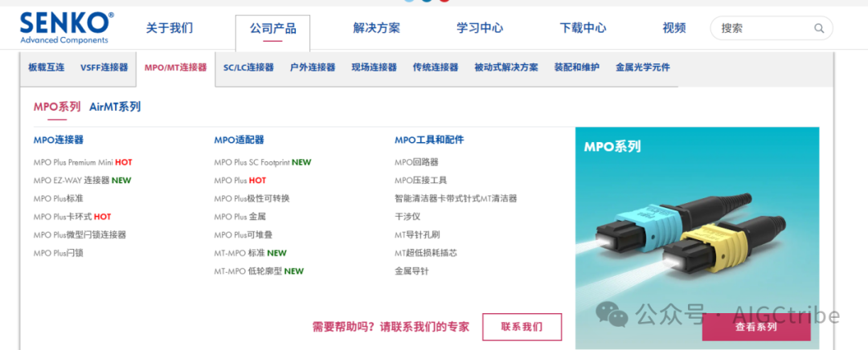868x350 pixels.
Task: Click the search magnifier icon
Action: coord(818,28)
